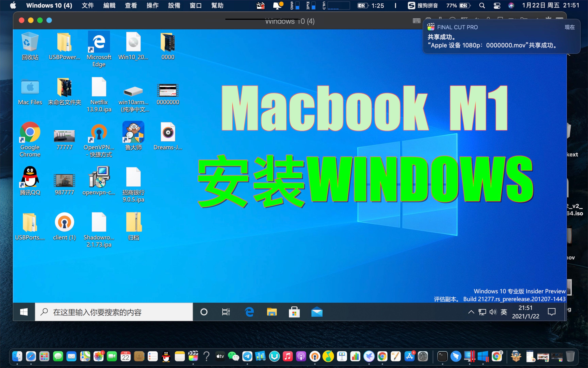
Task: Open the 幫助 menu
Action: [217, 5]
